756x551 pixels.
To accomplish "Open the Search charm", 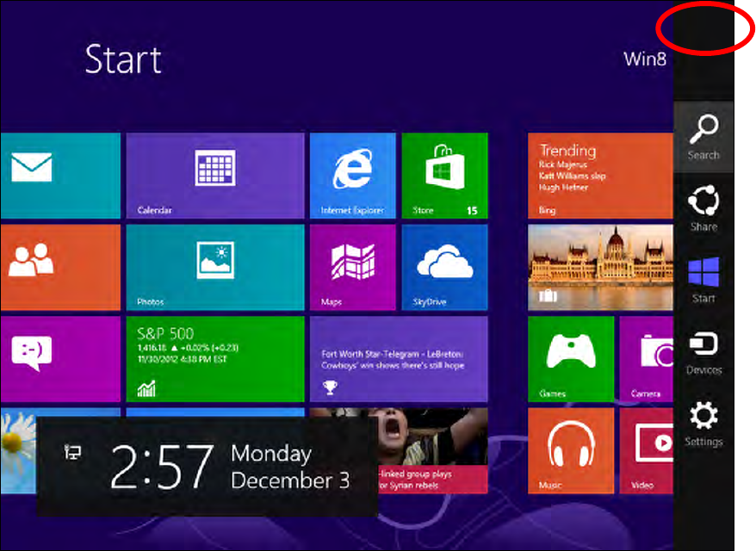I will coord(703,138).
